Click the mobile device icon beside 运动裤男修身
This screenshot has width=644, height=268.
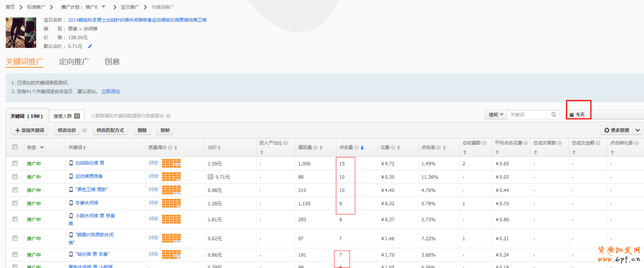71,176
